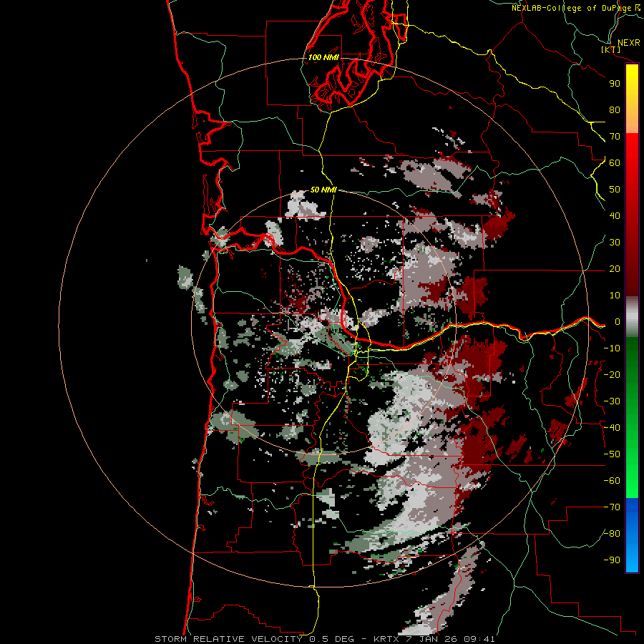Click the 30 value on the velocity scale
Screen dimensions: 644x644
615,243
